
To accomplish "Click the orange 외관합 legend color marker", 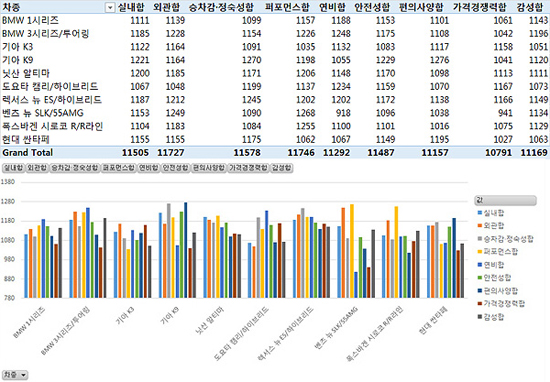I will point(480,226).
